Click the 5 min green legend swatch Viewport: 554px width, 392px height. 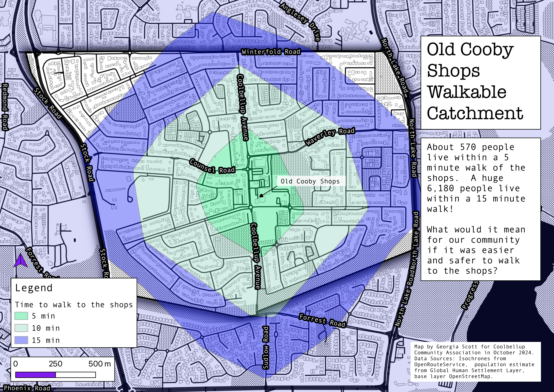pyautogui.click(x=21, y=316)
